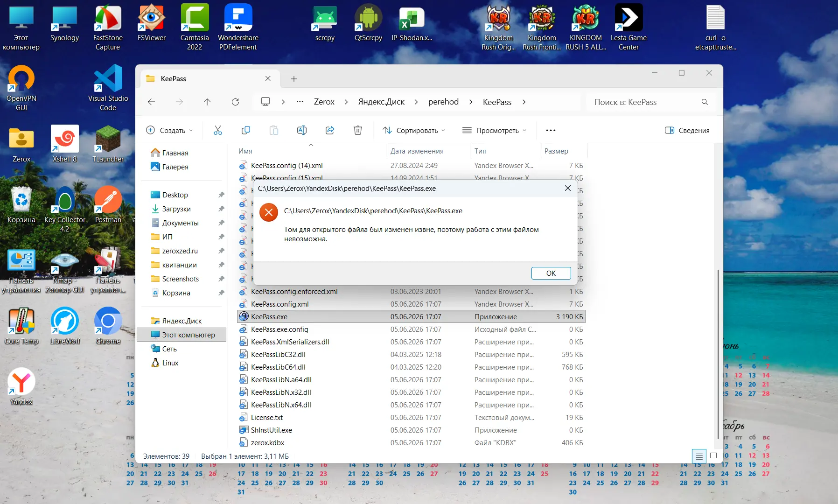Screen dimensions: 838x504
Task: Refresh the KeePass folder view
Action: [x=235, y=102]
